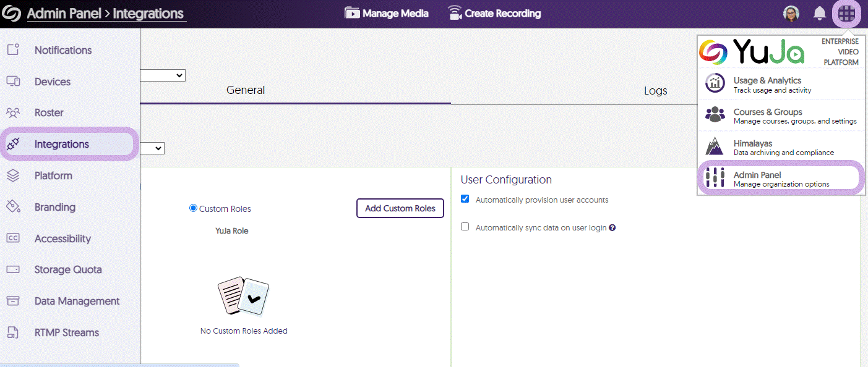Open the dropdown above the General tab
The height and width of the screenshot is (367, 868).
[x=163, y=75]
